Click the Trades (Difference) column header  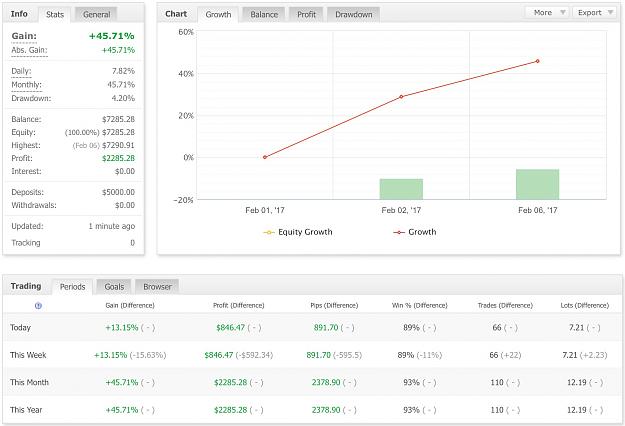505,306
